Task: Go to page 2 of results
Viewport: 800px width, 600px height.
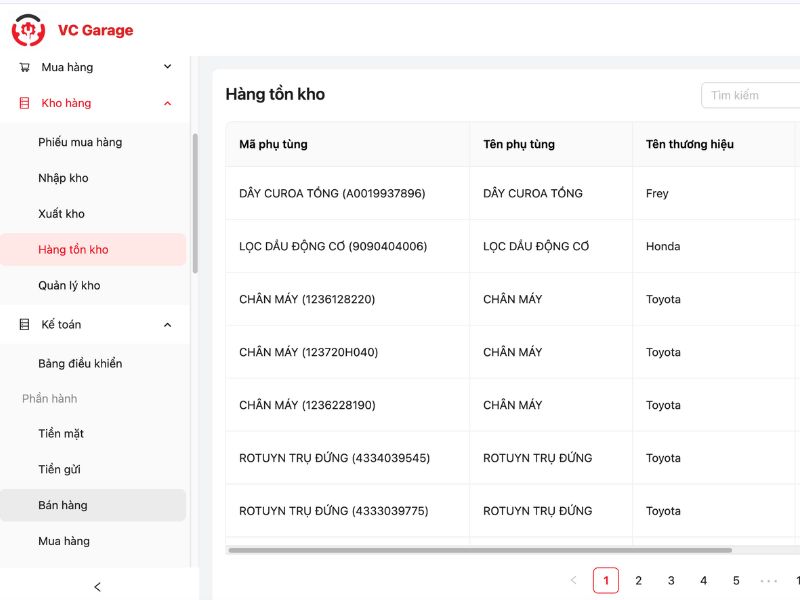Action: coord(638,580)
